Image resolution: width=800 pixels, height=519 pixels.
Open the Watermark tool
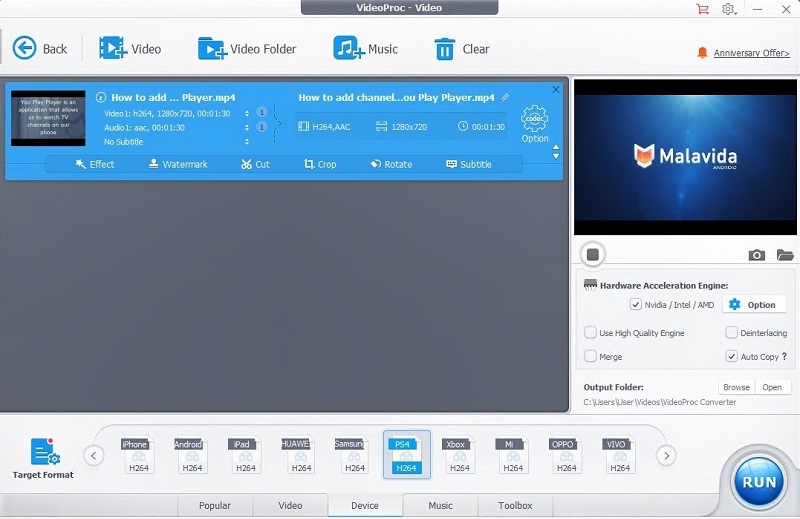(x=178, y=164)
